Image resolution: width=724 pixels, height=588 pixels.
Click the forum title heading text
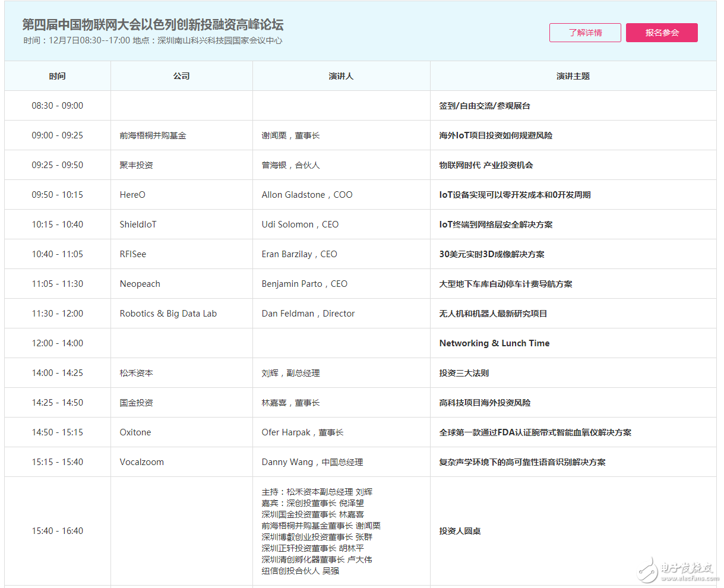(153, 24)
